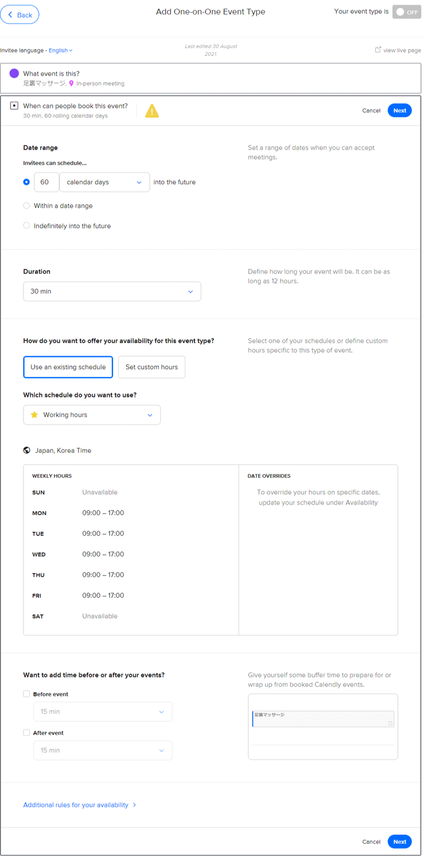Enable the 'Before event' buffer checkbox
The image size is (426, 868).
click(27, 694)
